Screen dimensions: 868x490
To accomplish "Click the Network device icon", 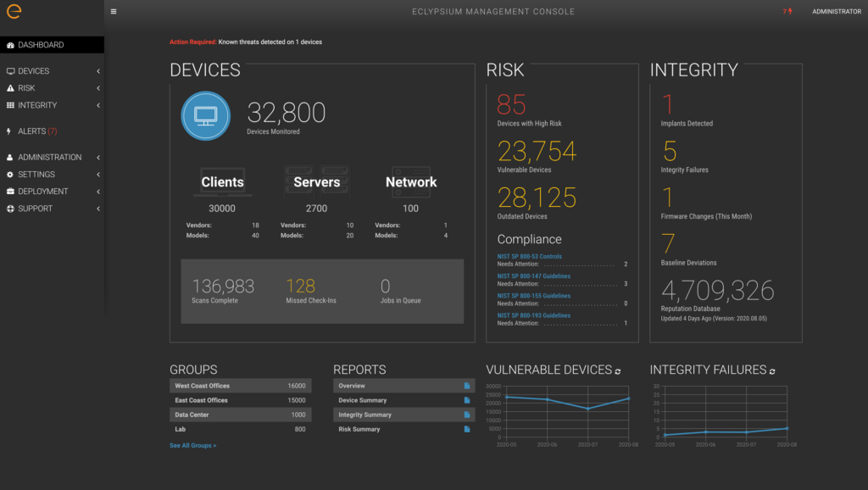I will pos(411,181).
